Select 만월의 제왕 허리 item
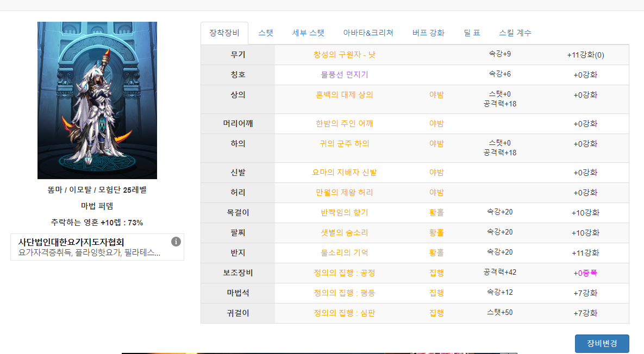 344,192
